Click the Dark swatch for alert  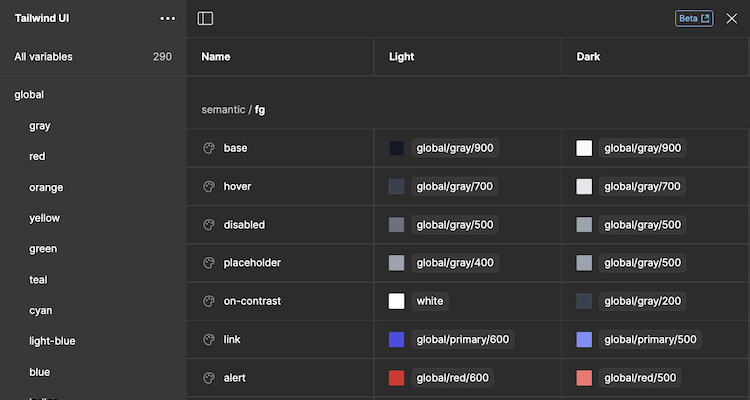[584, 378]
